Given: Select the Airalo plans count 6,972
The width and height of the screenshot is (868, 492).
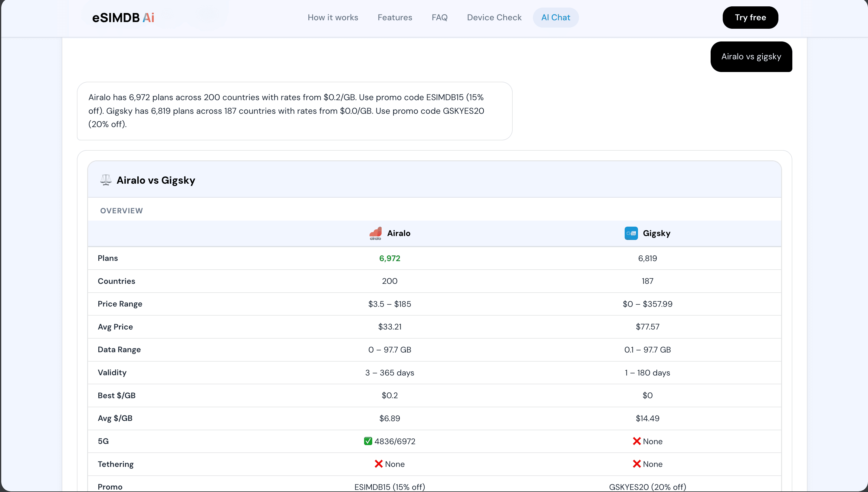Looking at the screenshot, I should (390, 258).
